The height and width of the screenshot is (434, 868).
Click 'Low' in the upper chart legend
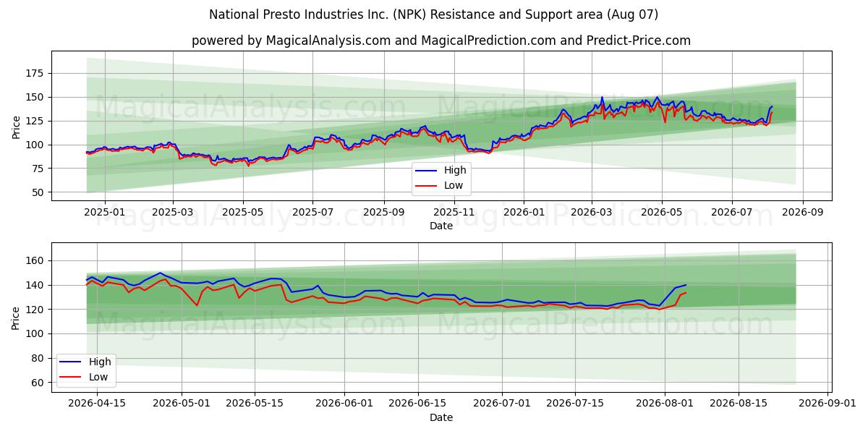[455, 185]
